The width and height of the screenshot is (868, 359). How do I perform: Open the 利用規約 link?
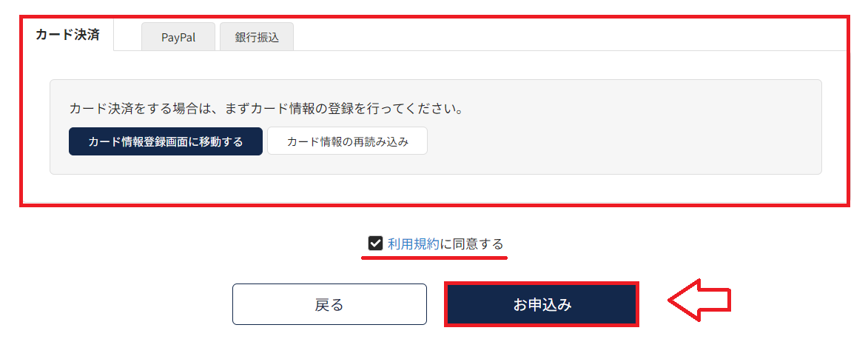tap(414, 244)
